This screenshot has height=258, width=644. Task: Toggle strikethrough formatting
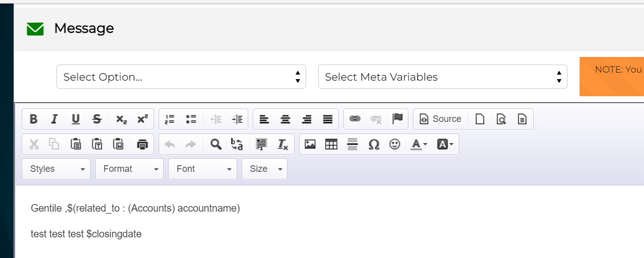coord(97,119)
